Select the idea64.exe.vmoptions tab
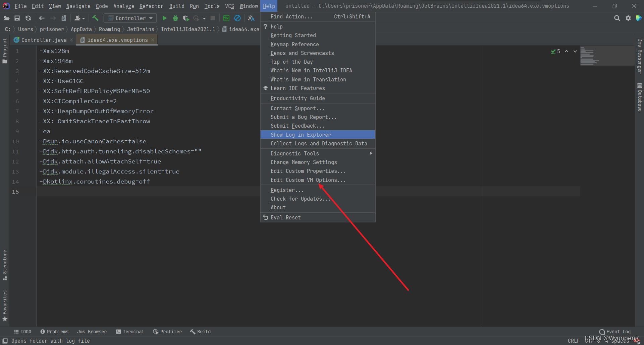This screenshot has width=644, height=345. pos(117,40)
